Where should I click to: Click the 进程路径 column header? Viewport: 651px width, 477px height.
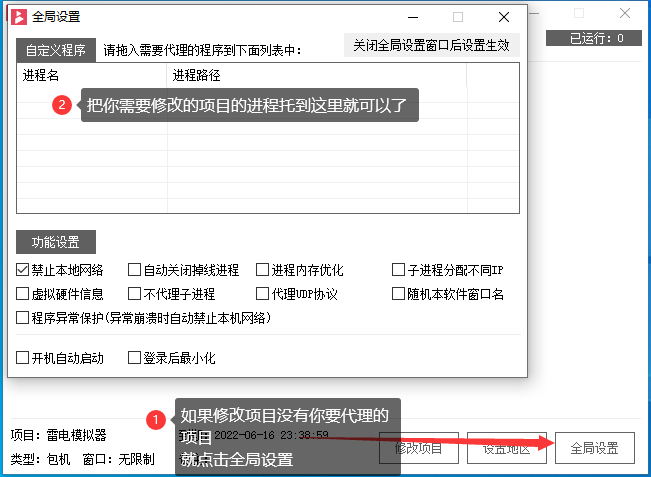(x=196, y=75)
